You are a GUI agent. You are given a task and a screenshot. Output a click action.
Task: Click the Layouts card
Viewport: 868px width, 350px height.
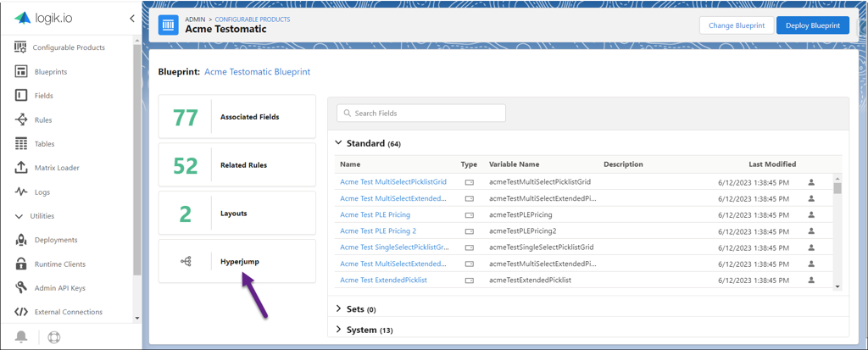click(237, 213)
